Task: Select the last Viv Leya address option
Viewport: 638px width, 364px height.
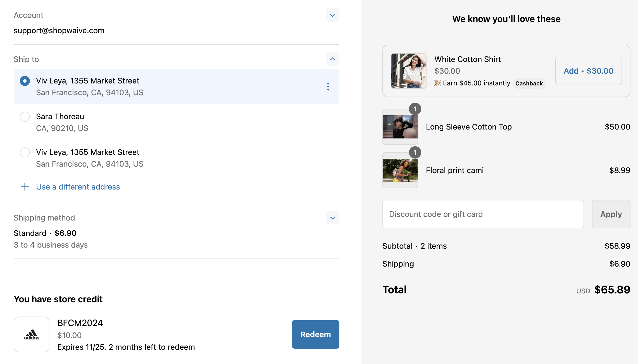Action: point(25,152)
